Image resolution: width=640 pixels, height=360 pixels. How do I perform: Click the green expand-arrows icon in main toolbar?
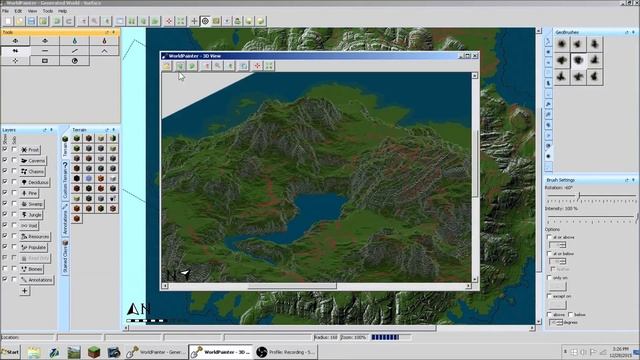pos(181,21)
